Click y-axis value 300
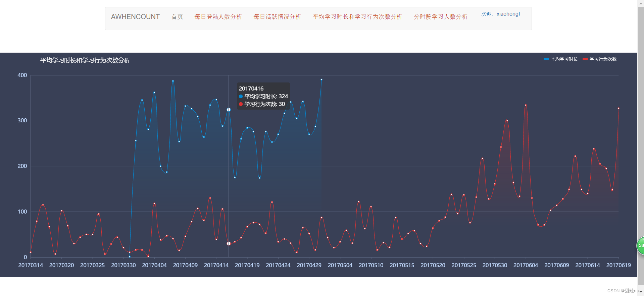 [x=22, y=121]
